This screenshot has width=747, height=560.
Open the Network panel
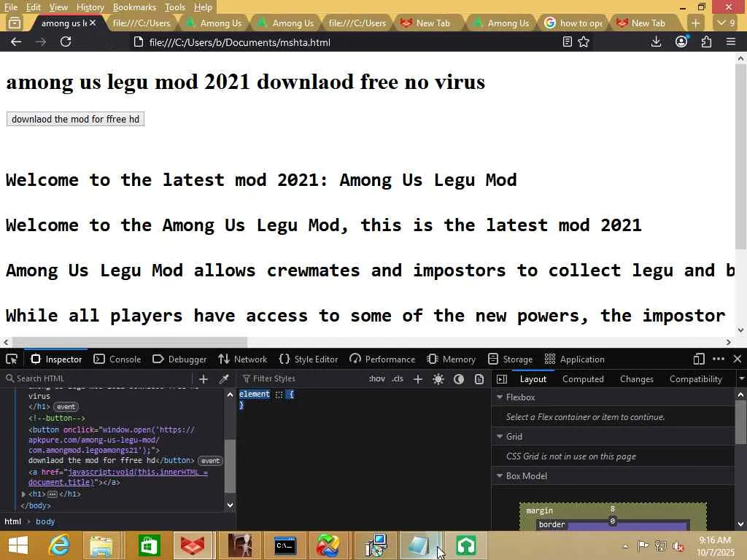click(242, 359)
